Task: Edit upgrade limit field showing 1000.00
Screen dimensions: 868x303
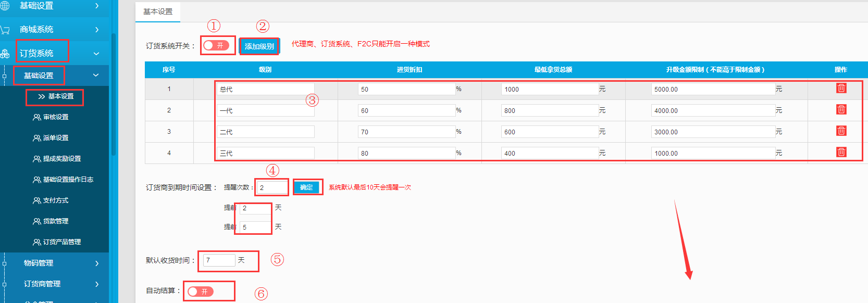Action: (713, 153)
